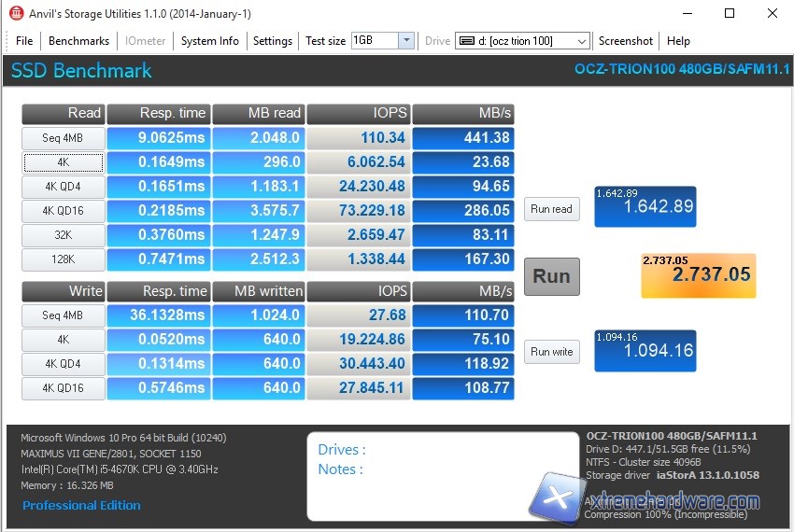Click the Anvil's Storage Utilities app icon

(16, 14)
